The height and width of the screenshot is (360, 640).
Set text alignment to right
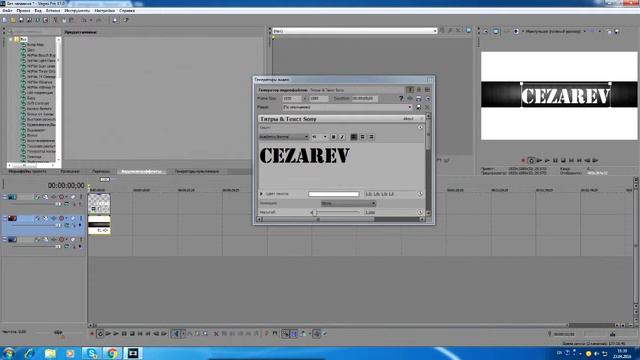tap(371, 137)
